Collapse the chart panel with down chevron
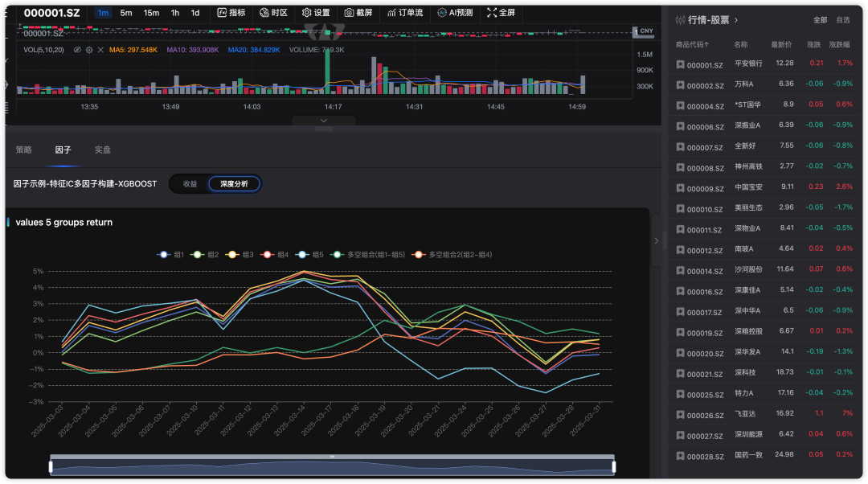868x484 pixels. pos(323,121)
